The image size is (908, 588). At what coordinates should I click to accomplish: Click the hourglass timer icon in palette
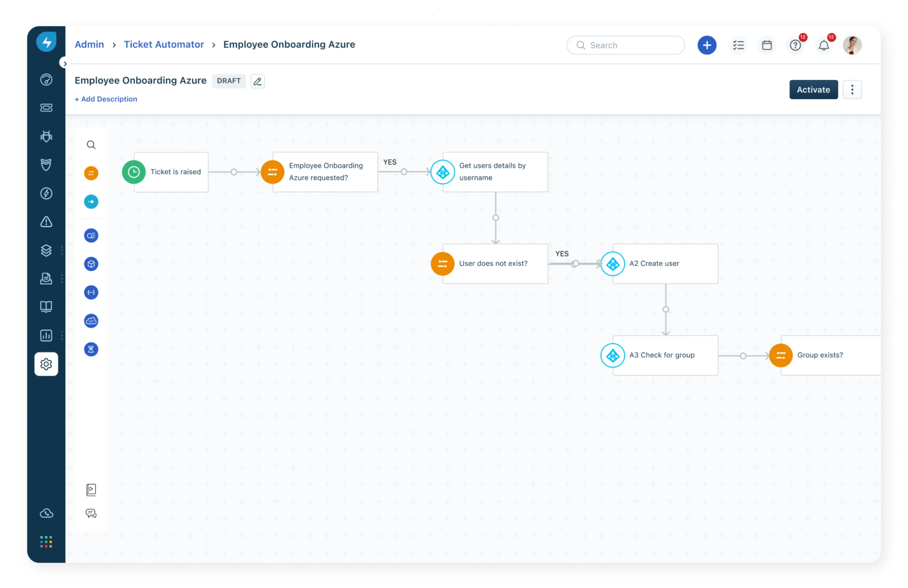(x=91, y=349)
